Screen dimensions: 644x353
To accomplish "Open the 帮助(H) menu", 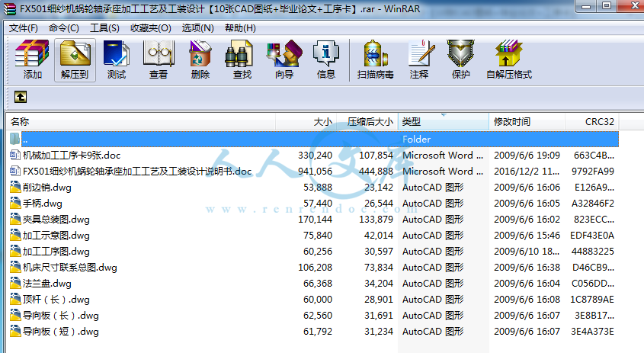I will tap(240, 28).
